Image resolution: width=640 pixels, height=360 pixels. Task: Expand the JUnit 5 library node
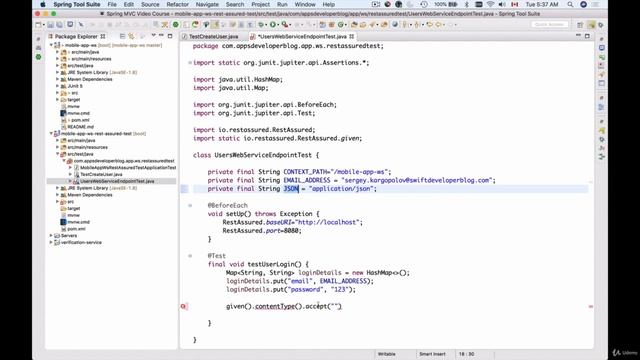pos(58,86)
